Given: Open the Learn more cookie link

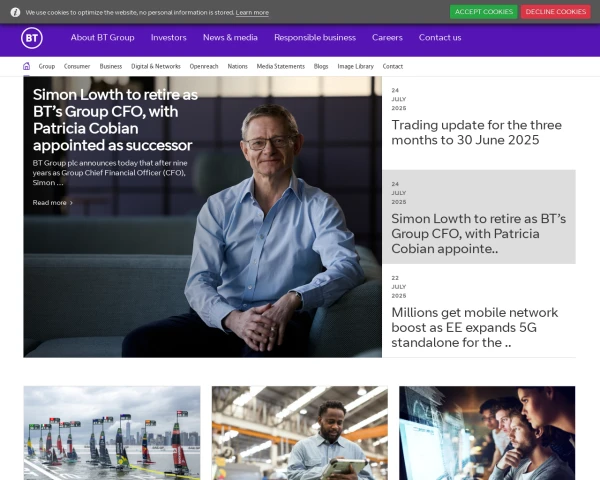Looking at the screenshot, I should tap(252, 13).
